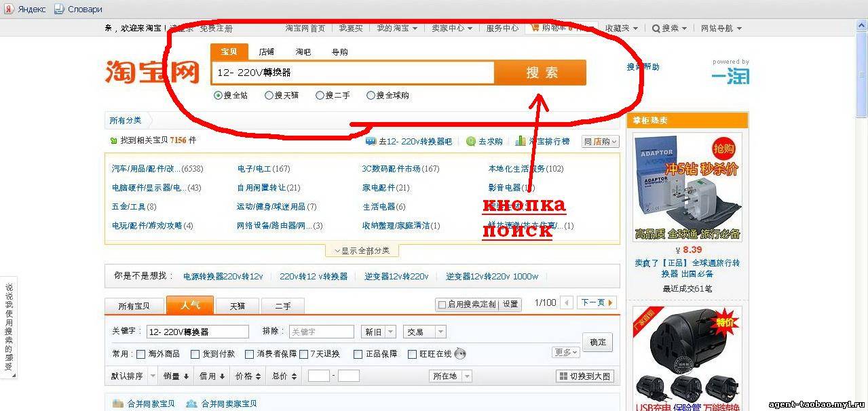Screen dimensions: 868x411
Task: Click suggestion 逆变器12v转220v 1000w
Action: (492, 277)
